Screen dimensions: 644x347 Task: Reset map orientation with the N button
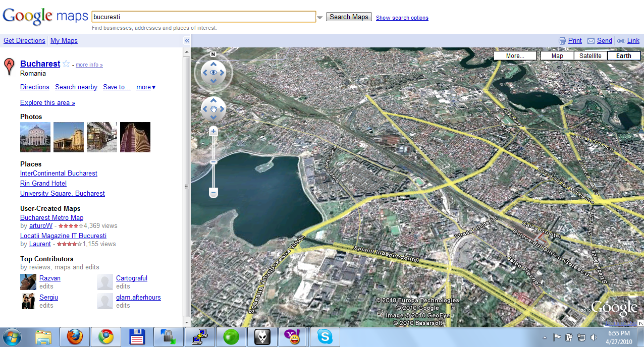click(x=213, y=54)
